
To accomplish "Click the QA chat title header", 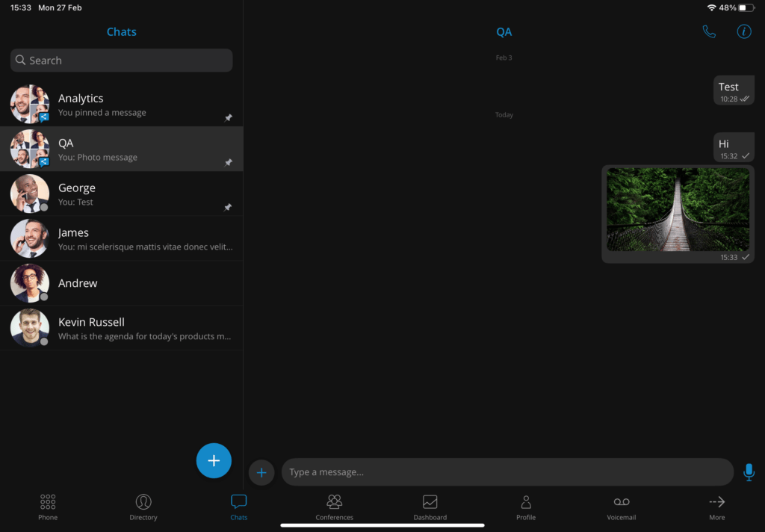I will [504, 31].
